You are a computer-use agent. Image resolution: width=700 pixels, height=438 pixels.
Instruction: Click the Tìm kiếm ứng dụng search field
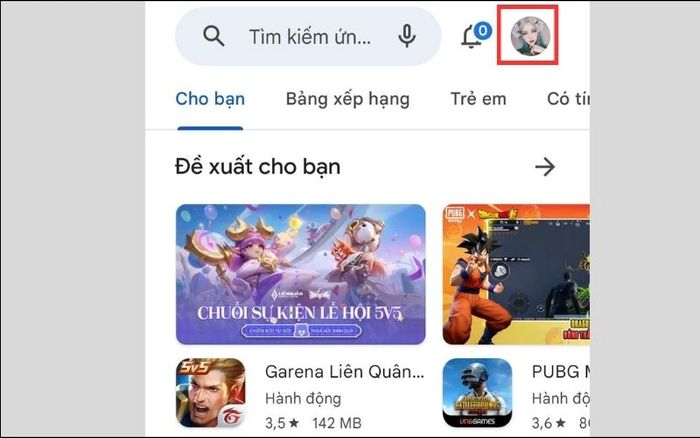(308, 36)
